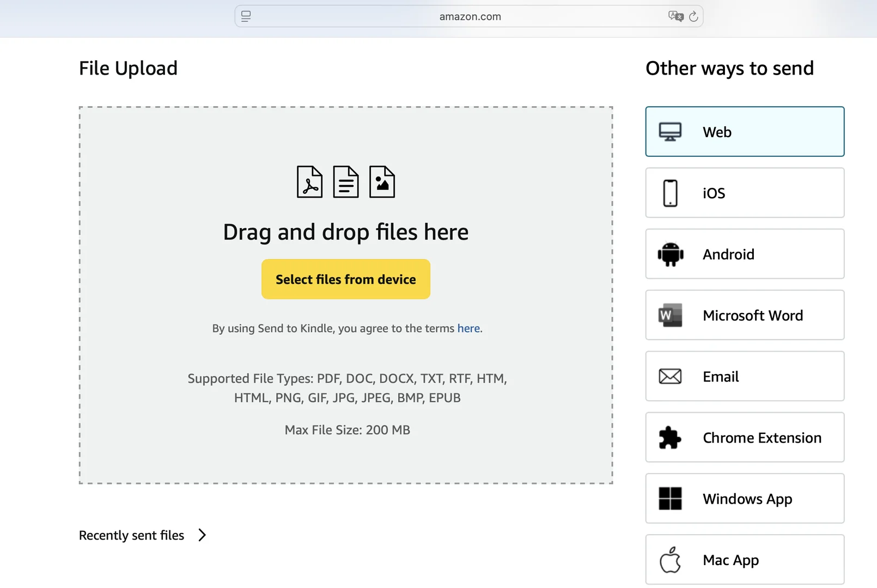
Task: Click the Recently sent files label
Action: point(132,535)
